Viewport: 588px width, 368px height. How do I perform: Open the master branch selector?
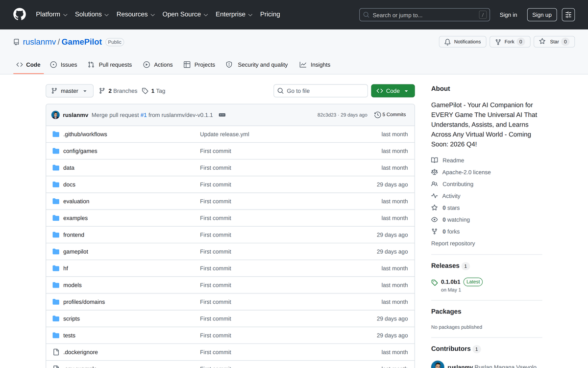[70, 91]
